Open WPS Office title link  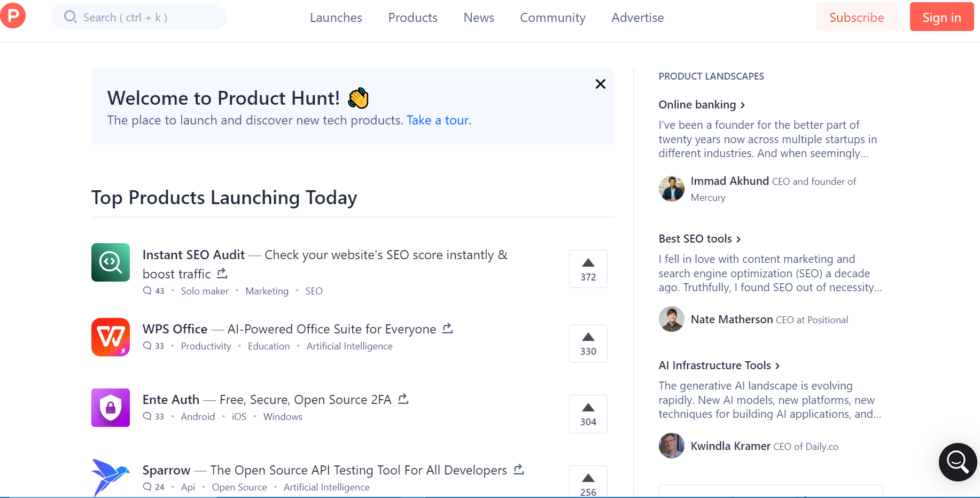[175, 329]
